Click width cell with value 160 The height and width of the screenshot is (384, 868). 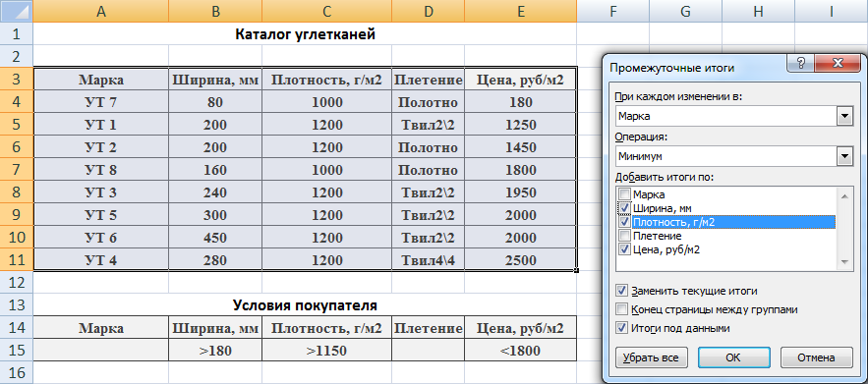pyautogui.click(x=215, y=170)
